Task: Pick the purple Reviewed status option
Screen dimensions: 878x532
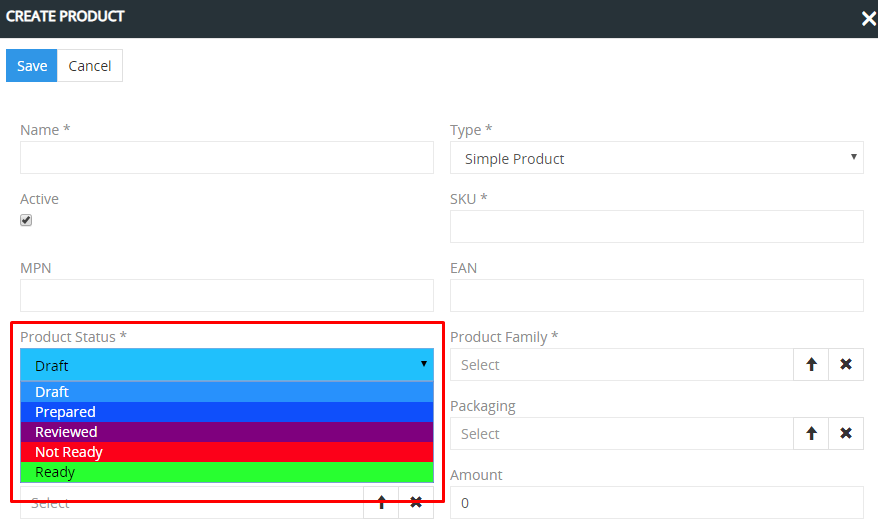Action: 227,432
